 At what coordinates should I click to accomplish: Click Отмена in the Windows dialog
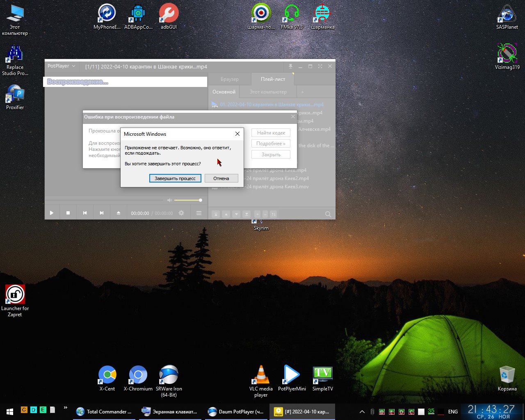pos(221,178)
